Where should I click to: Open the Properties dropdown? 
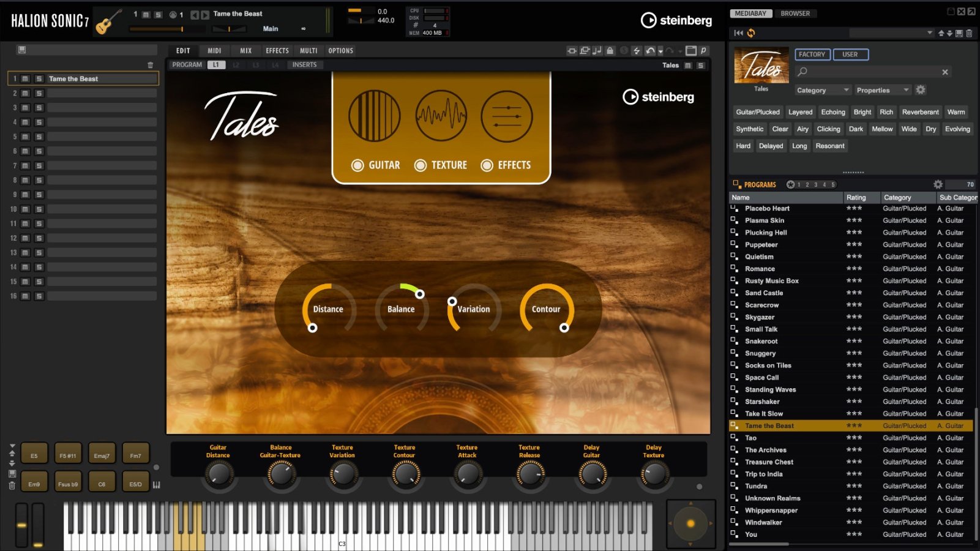[x=882, y=90]
